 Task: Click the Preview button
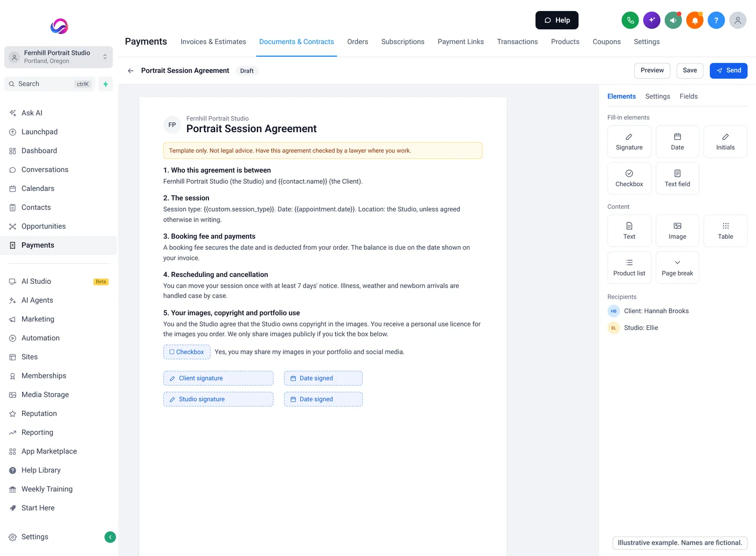652,71
